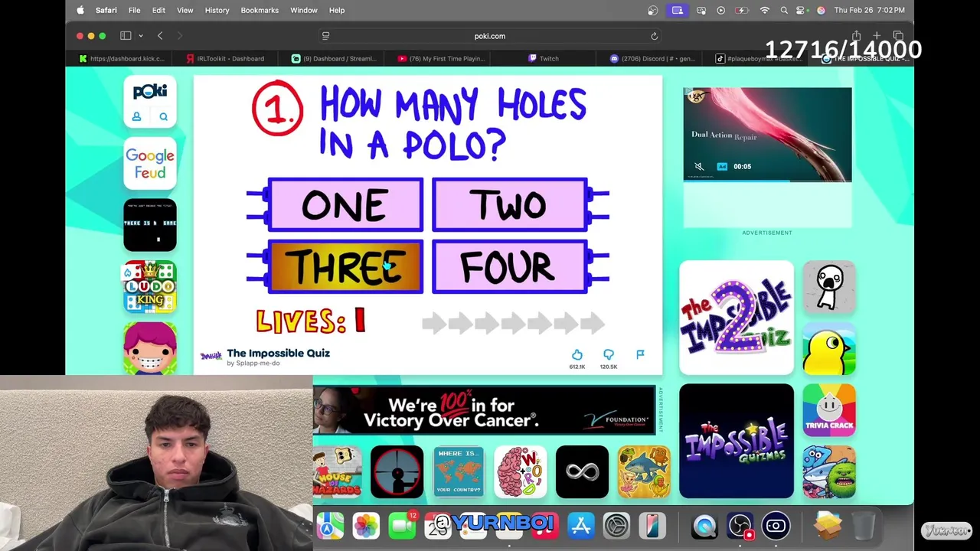Click The Impossible Quiz title text
This screenshot has width=980, height=551.
pos(278,353)
